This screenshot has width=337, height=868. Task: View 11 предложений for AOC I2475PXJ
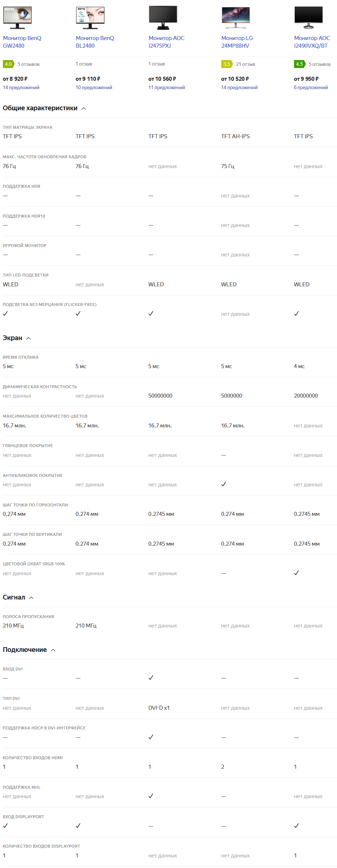pos(167,88)
